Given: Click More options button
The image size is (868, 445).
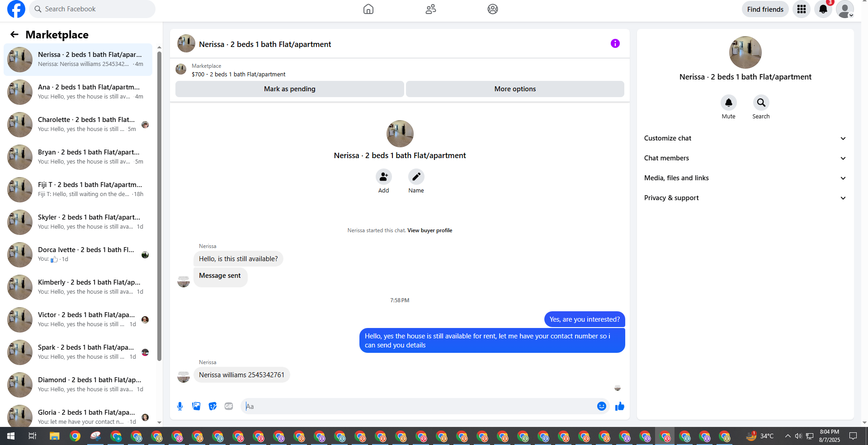Looking at the screenshot, I should [515, 89].
